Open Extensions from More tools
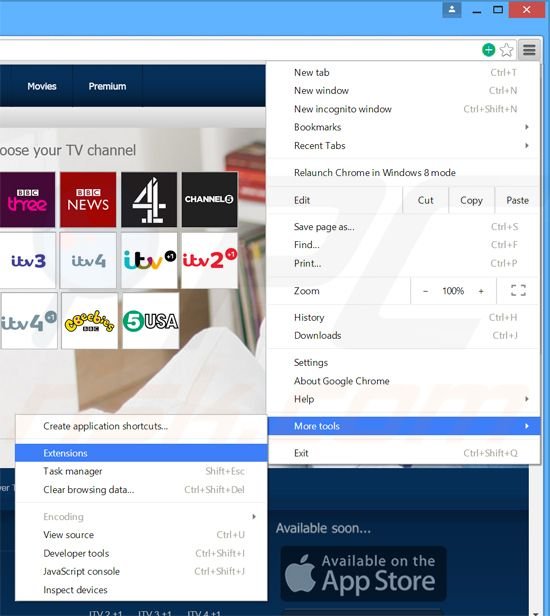Screen dimensions: 550x616 click(x=141, y=453)
